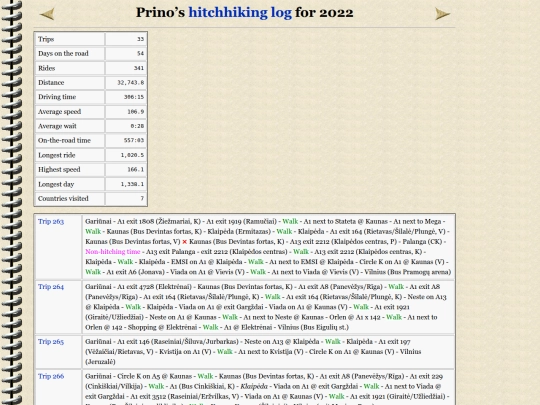Screen dimensions: 540x405
Task: Select the 'Rides' stat label
Action: pyautogui.click(x=46, y=68)
